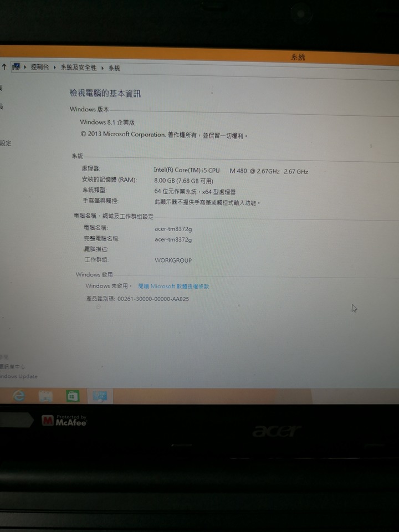Expand the arrow after 系統及安全性 in breadcrumb

(x=103, y=68)
